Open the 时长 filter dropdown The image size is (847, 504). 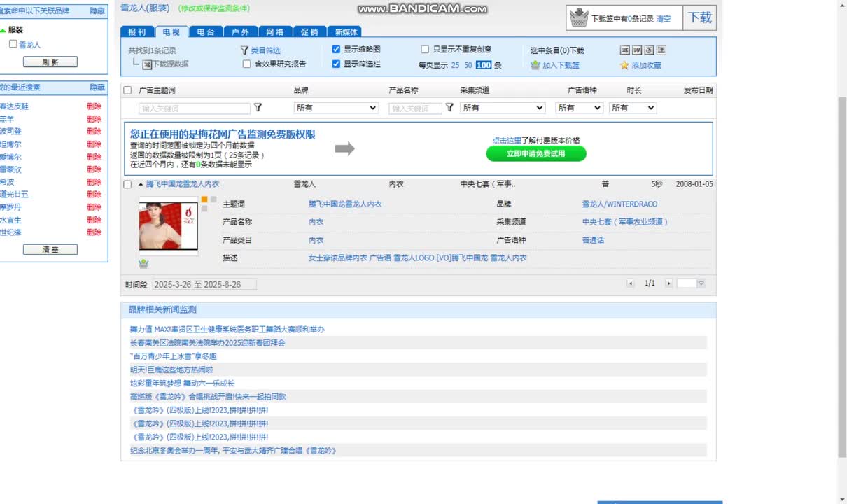pos(633,108)
